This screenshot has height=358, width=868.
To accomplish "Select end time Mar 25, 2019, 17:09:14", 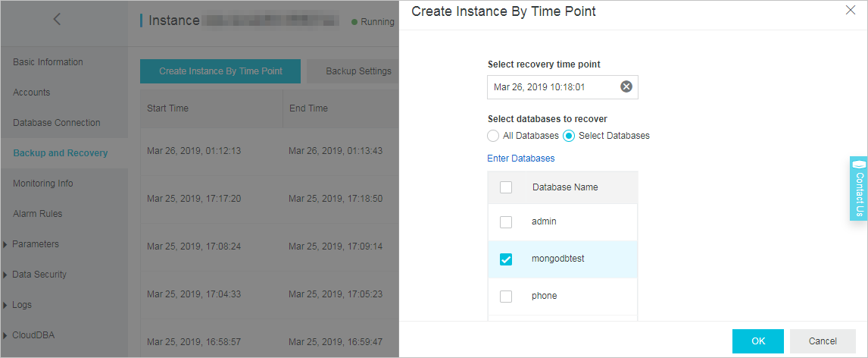I will coord(336,246).
